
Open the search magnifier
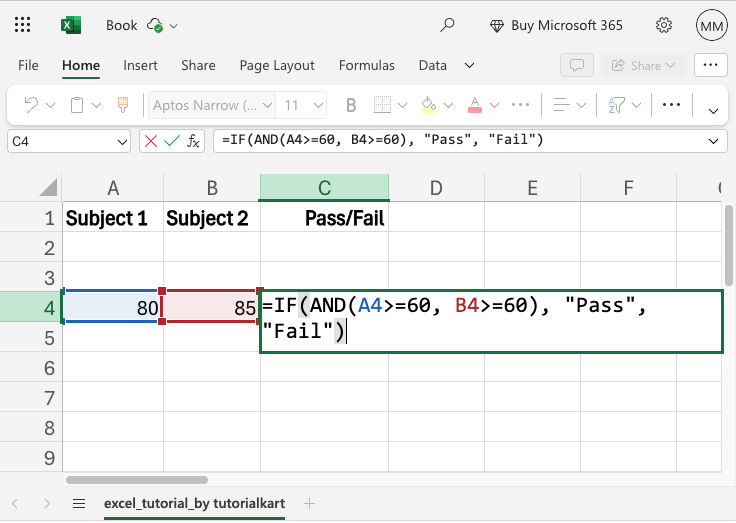(x=447, y=25)
